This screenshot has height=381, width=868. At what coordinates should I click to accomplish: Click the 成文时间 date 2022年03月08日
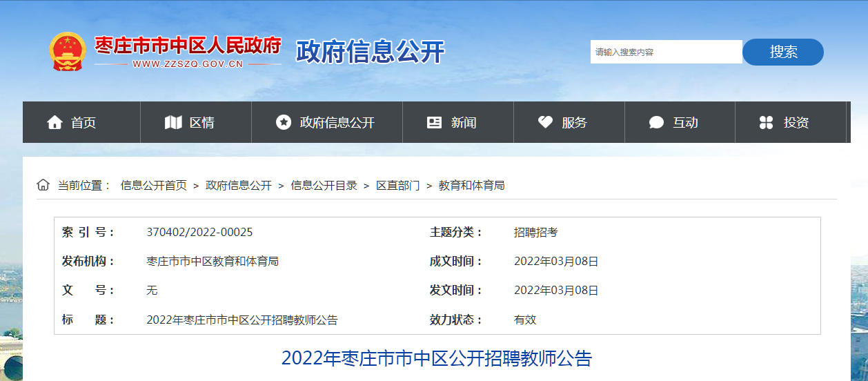click(x=556, y=262)
